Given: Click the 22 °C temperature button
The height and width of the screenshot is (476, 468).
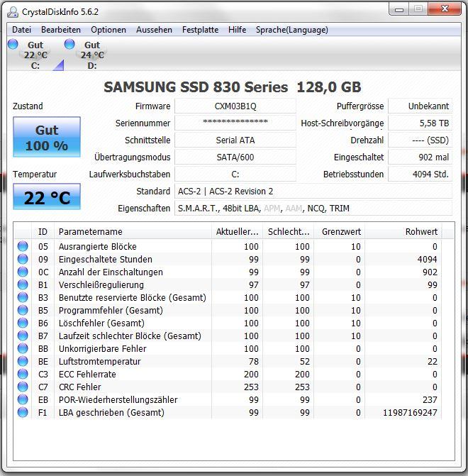Looking at the screenshot, I should tap(47, 197).
